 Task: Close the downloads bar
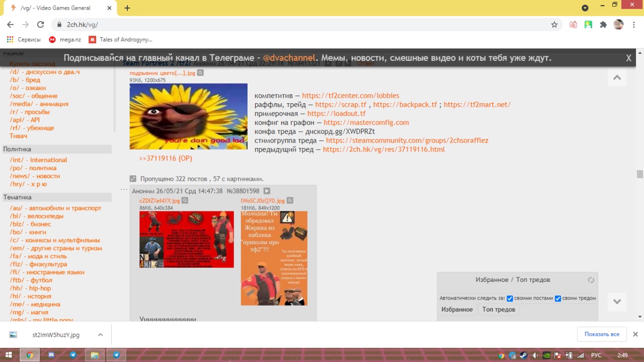click(x=635, y=334)
